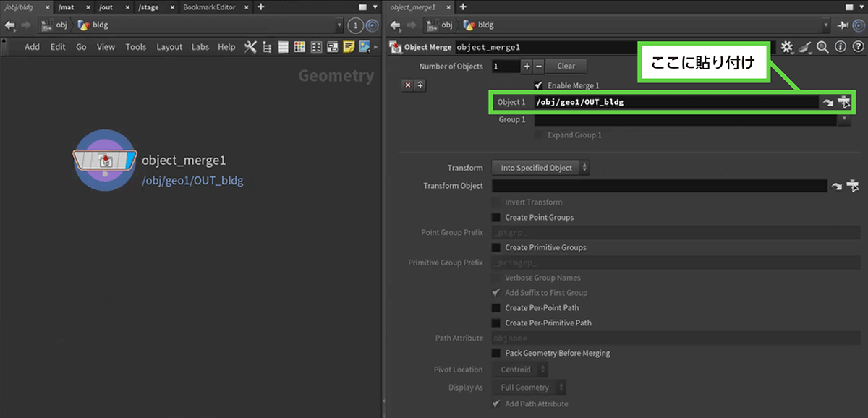Open the Transform Into Specified Object dropdown
This screenshot has height=418, width=868.
(540, 168)
